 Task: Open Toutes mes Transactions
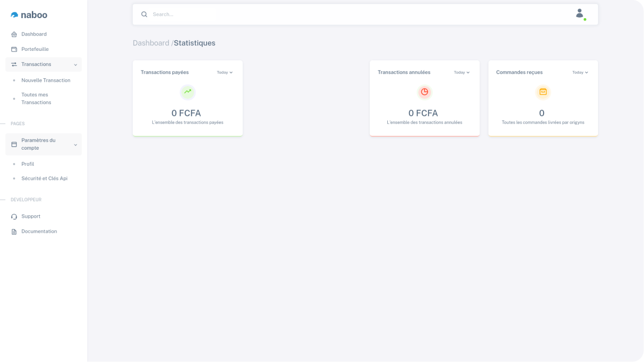[36, 99]
